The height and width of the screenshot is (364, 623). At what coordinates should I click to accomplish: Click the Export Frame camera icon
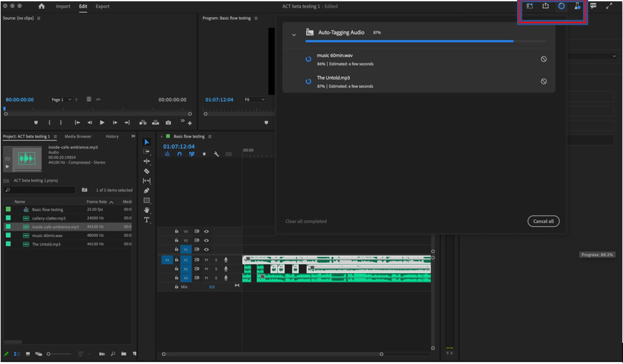168,123
